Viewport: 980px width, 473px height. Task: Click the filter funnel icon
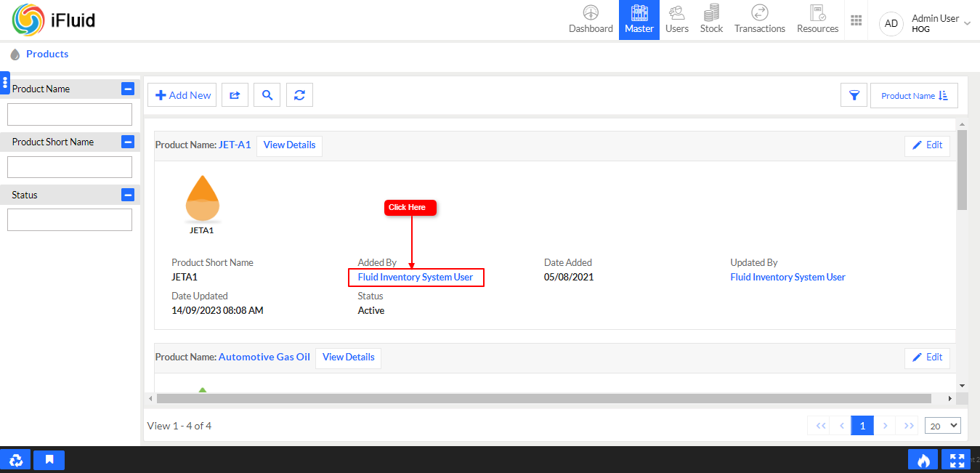[x=854, y=95]
